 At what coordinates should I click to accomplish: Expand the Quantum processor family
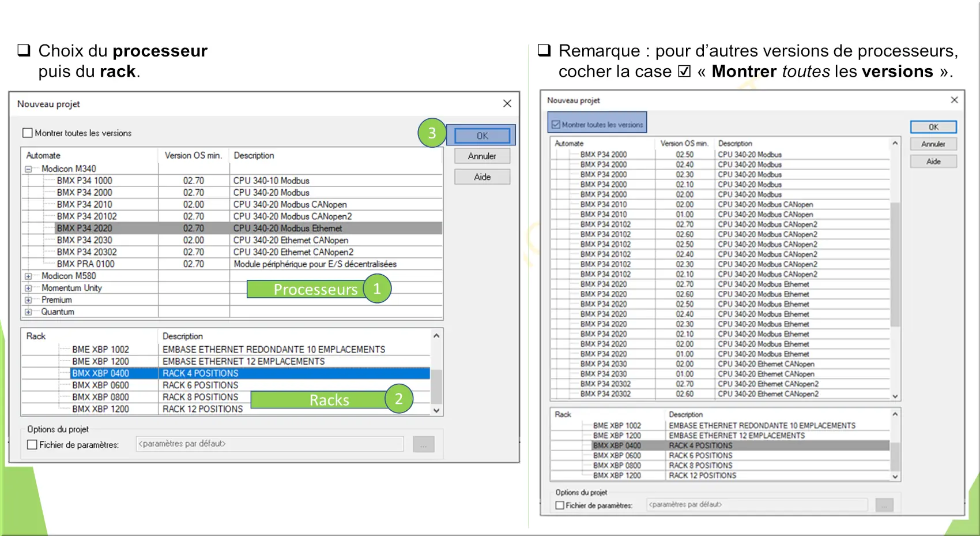[28, 312]
